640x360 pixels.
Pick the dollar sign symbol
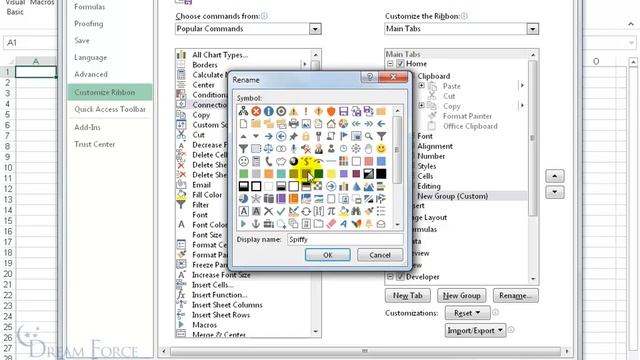tap(306, 161)
